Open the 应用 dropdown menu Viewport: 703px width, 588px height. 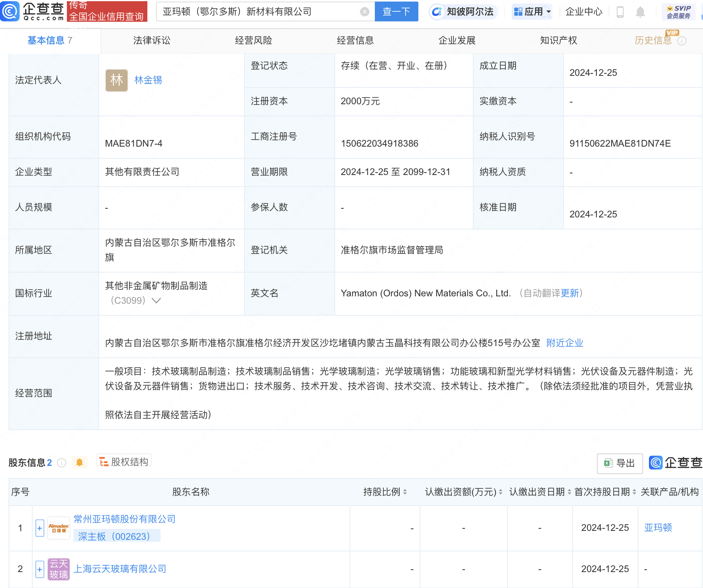coord(532,12)
